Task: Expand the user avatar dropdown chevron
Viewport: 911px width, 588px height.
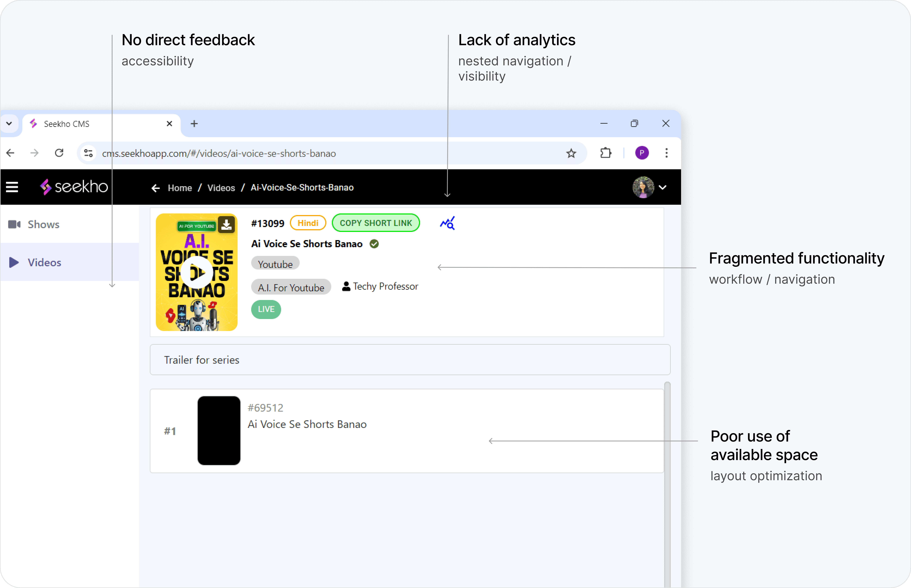Action: pyautogui.click(x=663, y=187)
